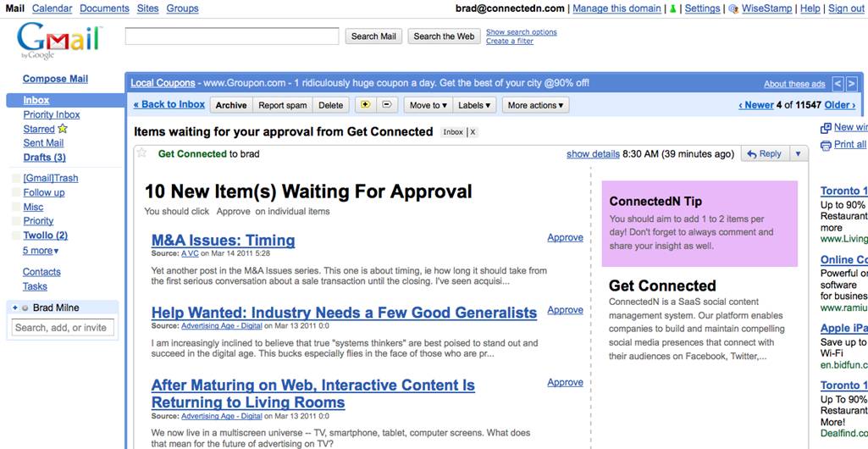Open Sent Mail folder
Viewport: 868px width, 449px height.
coord(43,143)
